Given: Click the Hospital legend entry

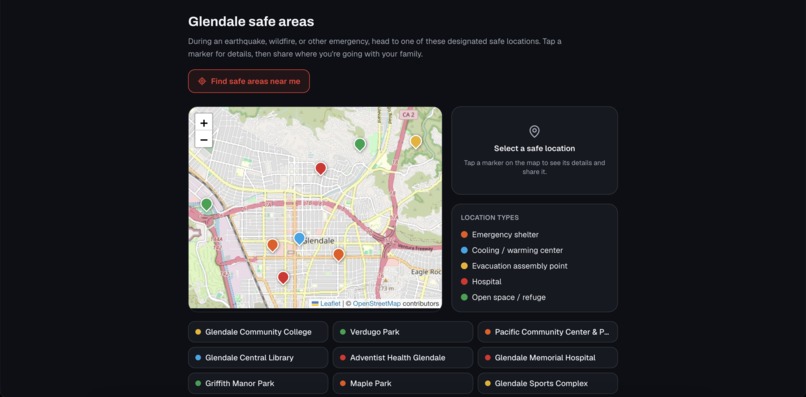Looking at the screenshot, I should (481, 282).
